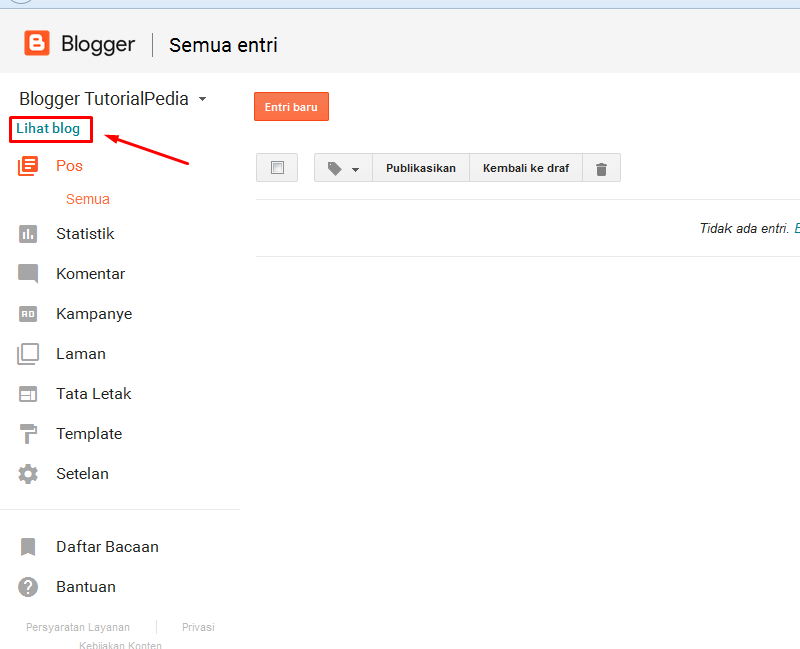The image size is (800, 649).
Task: Open the Setelan settings section
Action: click(82, 474)
